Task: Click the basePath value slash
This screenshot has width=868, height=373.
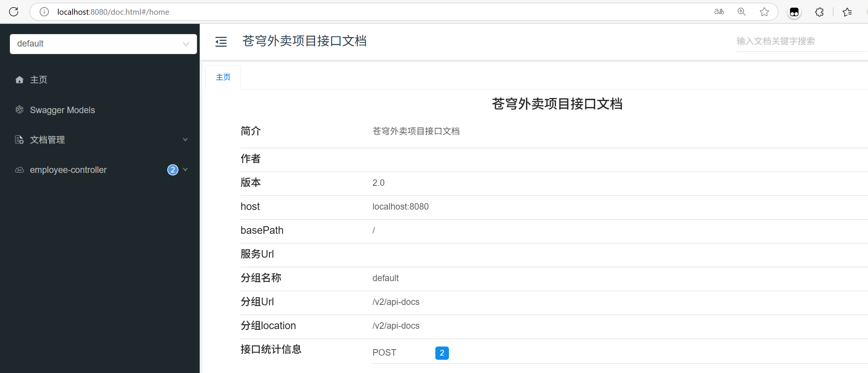Action: 374,230
